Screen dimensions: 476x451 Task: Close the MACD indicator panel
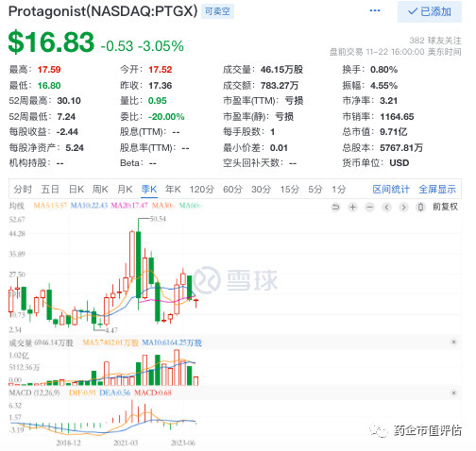coord(453,393)
